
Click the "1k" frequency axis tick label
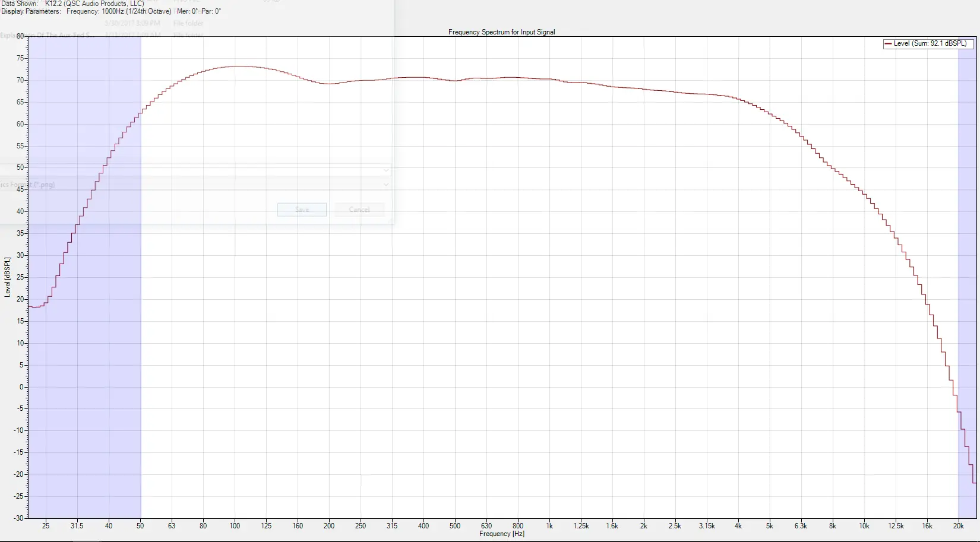click(x=549, y=525)
